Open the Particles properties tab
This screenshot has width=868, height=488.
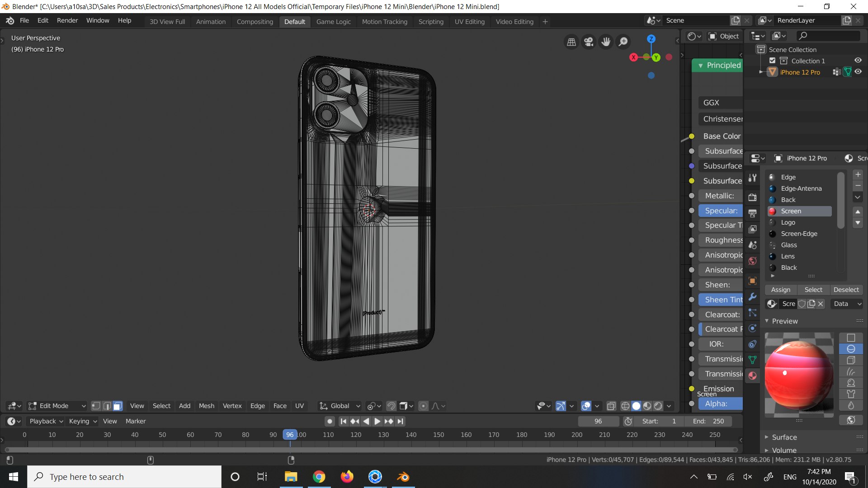[x=752, y=313]
